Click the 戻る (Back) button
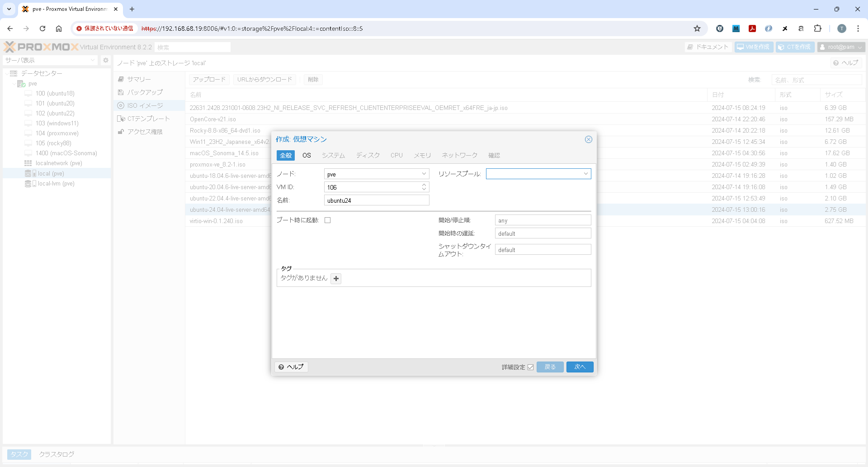This screenshot has height=467, width=868. [550, 367]
